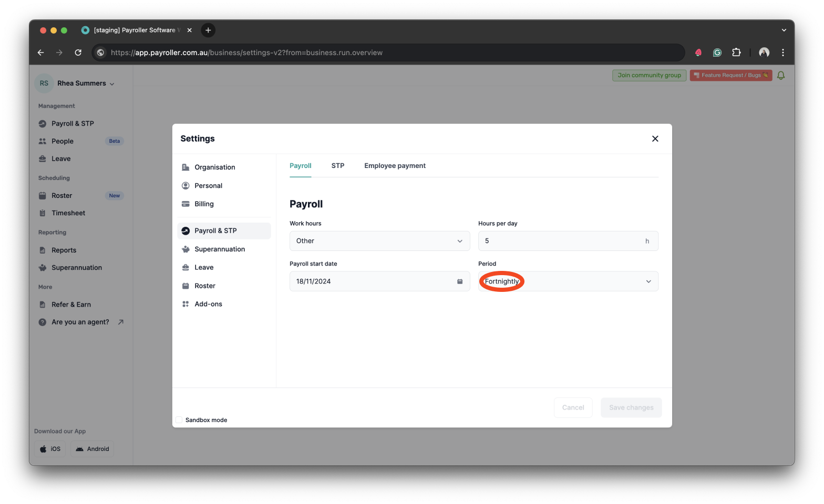The width and height of the screenshot is (824, 504).
Task: Click the Reports icon in main sidebar
Action: click(43, 250)
